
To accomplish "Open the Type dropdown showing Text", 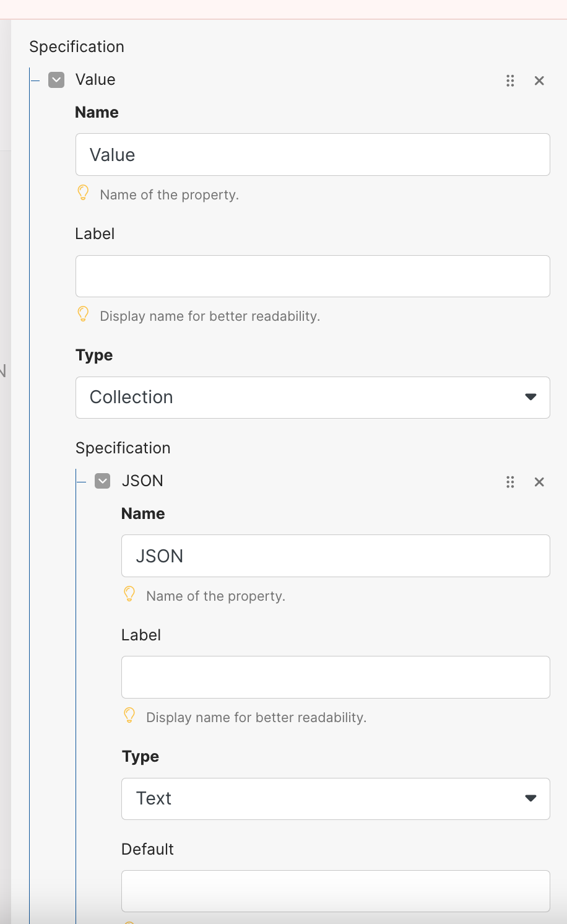I will pos(335,799).
